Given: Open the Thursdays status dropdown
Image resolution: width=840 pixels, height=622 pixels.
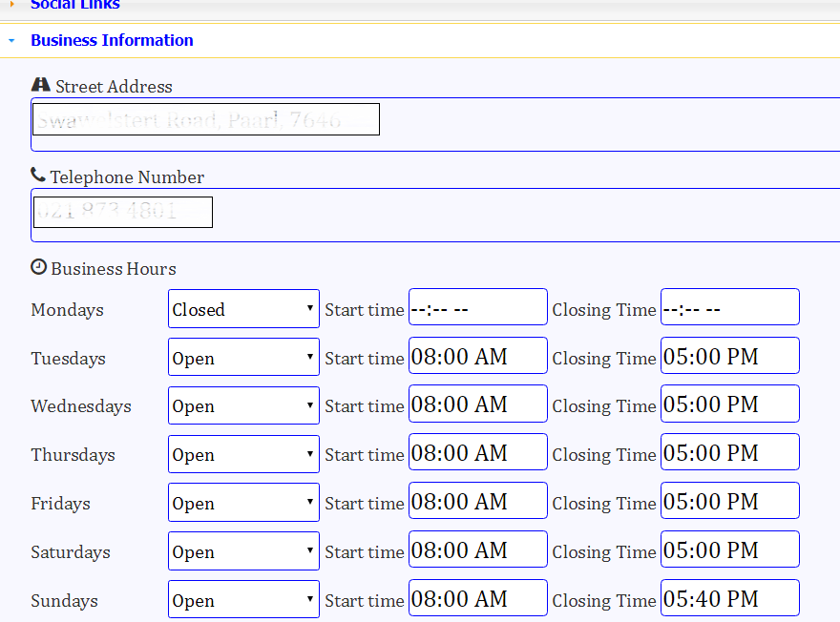Looking at the screenshot, I should [x=243, y=453].
